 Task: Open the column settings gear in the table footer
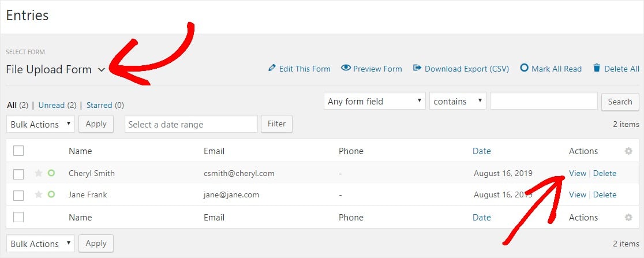point(628,218)
